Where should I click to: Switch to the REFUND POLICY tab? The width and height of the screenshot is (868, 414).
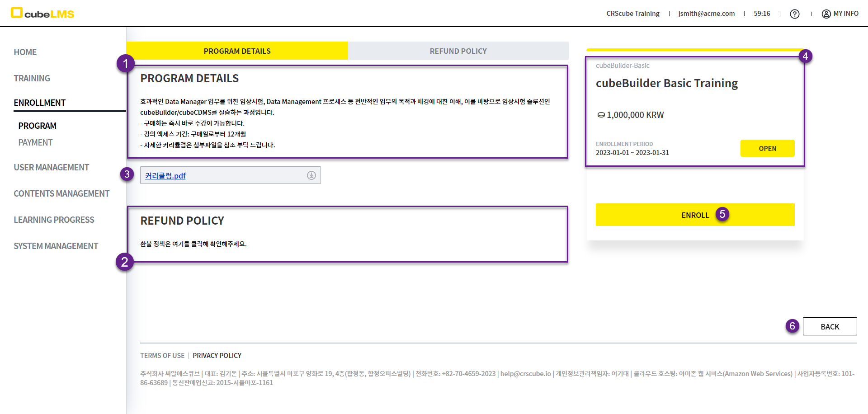[458, 51]
